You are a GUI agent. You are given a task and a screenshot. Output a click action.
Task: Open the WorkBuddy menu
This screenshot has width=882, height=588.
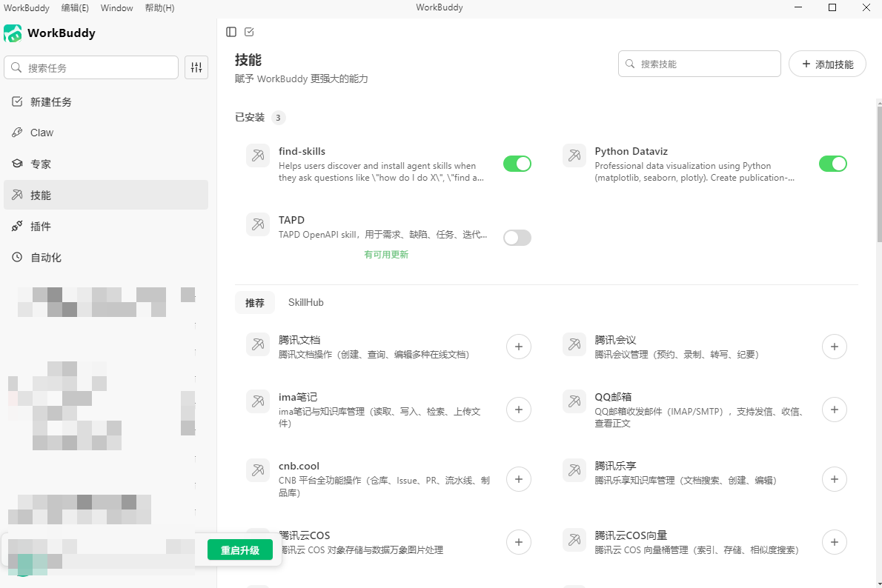[27, 8]
